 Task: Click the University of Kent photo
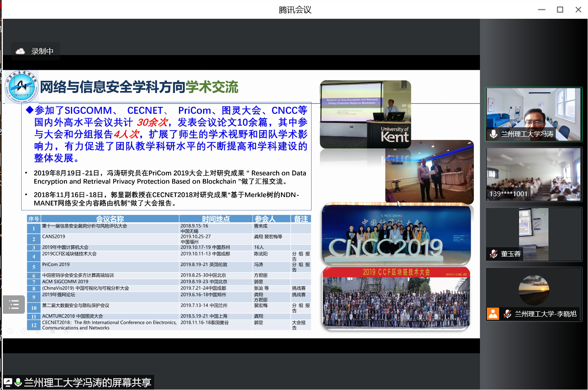(x=365, y=114)
